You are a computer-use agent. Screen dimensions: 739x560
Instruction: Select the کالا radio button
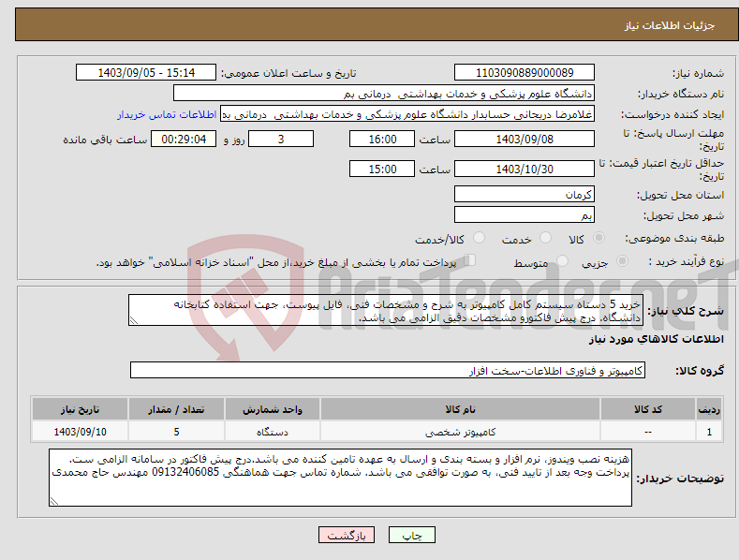click(x=599, y=238)
